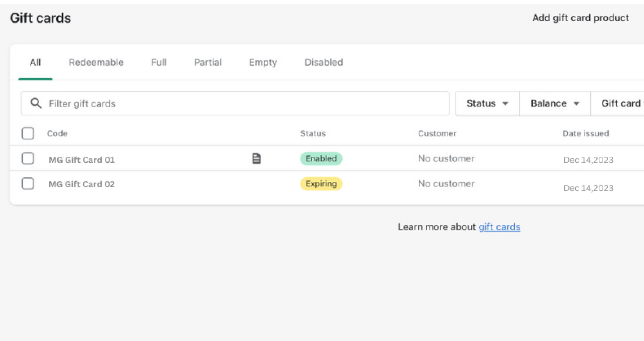Check the box for MG Gift Card 01
644x341 pixels.
click(x=28, y=158)
